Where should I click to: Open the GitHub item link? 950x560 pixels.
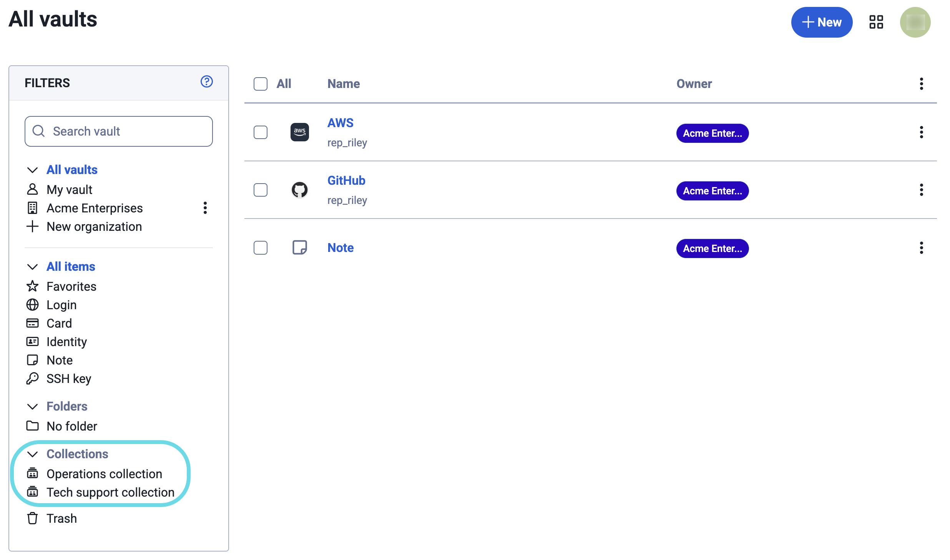tap(346, 181)
